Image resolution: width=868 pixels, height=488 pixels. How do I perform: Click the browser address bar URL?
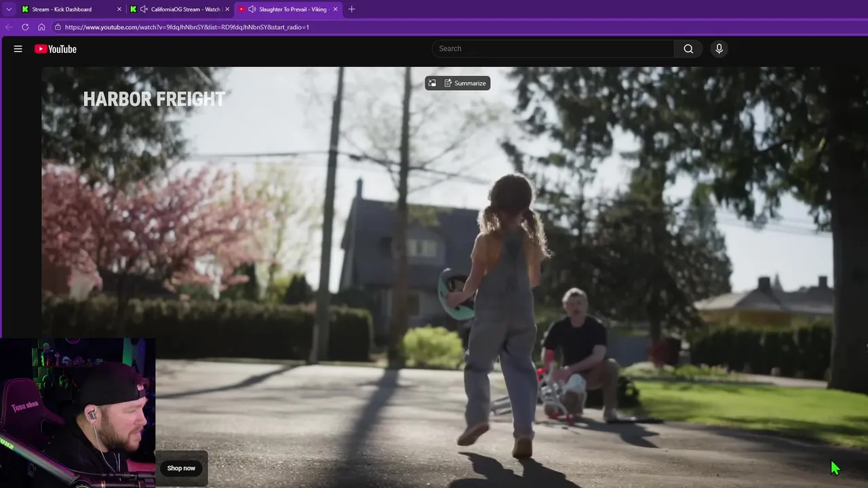187,27
